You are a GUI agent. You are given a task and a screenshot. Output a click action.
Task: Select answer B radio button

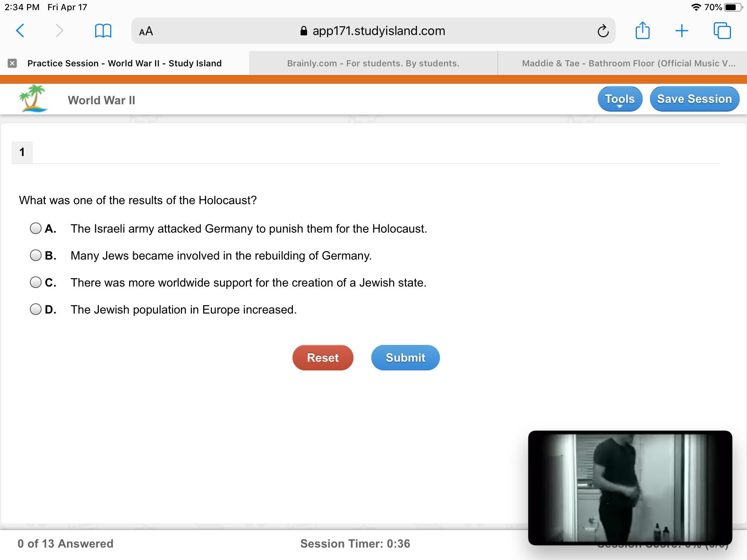[x=36, y=256]
